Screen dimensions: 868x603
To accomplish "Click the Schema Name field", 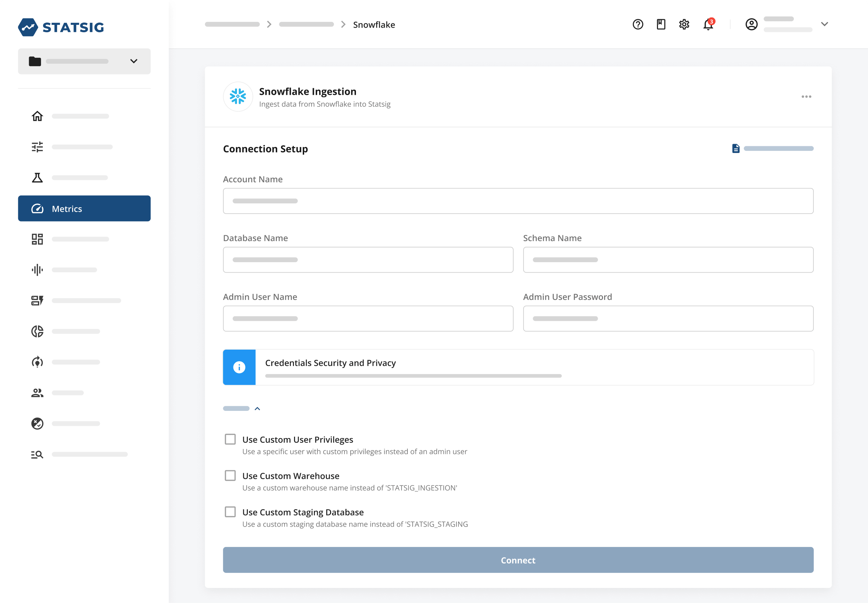I will [x=668, y=260].
